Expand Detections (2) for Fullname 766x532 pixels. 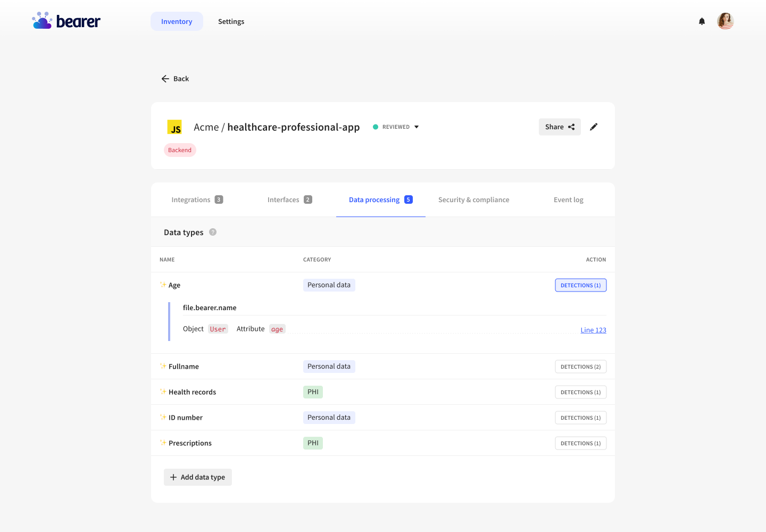coord(580,367)
